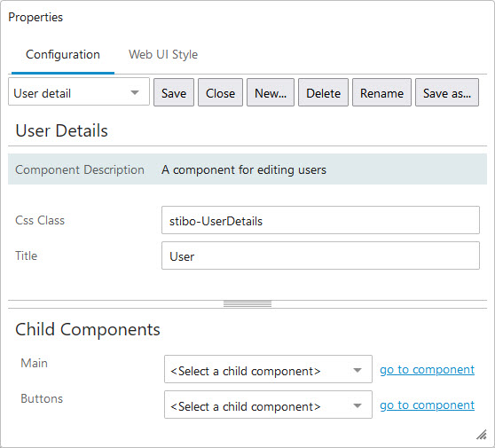Expand the Main child component dropdown
This screenshot has width=495, height=448.
click(268, 369)
